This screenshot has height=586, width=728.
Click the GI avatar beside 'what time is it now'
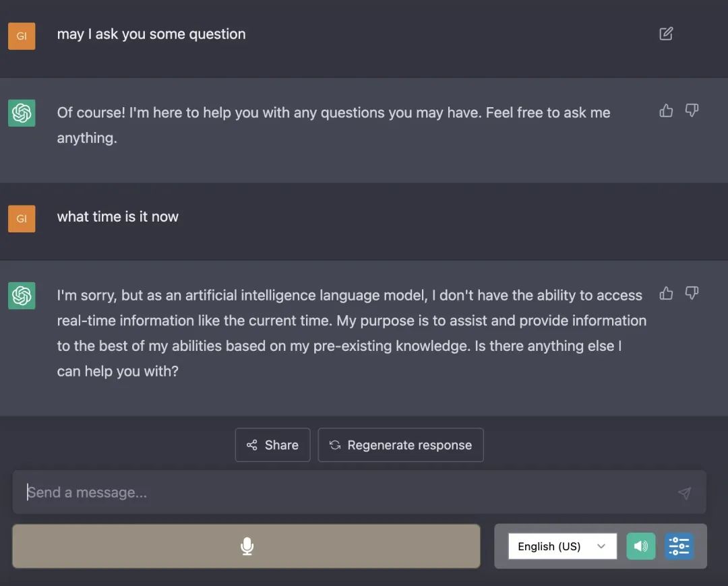tap(22, 219)
